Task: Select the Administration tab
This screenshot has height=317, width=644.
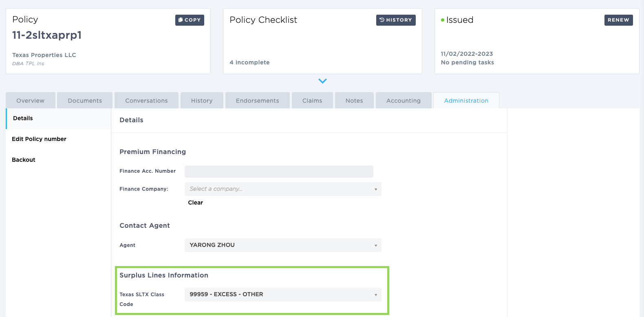Action: 466,101
